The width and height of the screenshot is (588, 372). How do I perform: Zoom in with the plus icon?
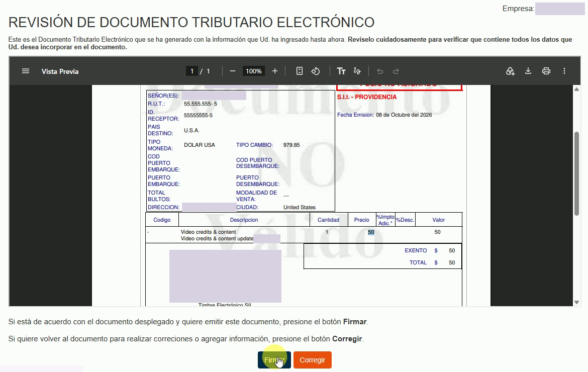pos(275,71)
